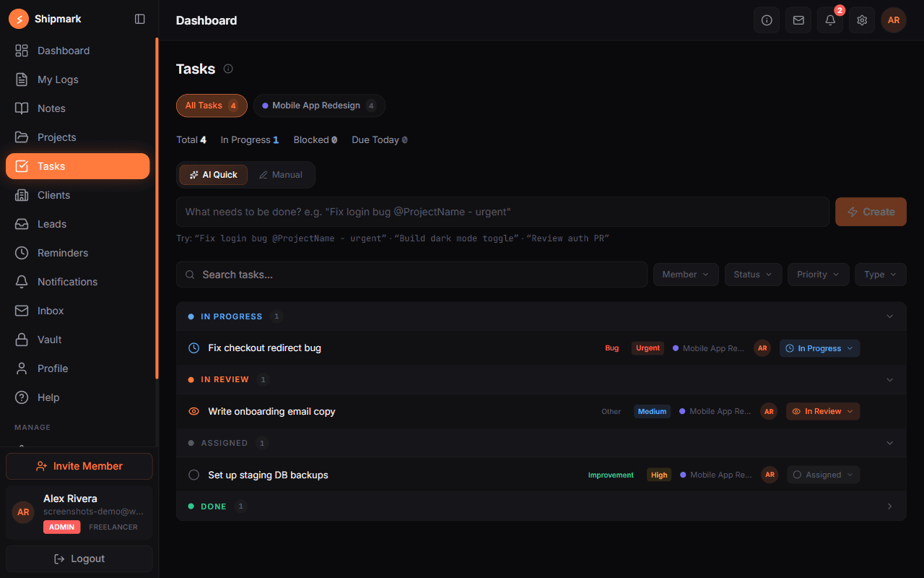Collapse the ASSIGNED group chevron
Screen dimensions: 924x578
(889, 443)
